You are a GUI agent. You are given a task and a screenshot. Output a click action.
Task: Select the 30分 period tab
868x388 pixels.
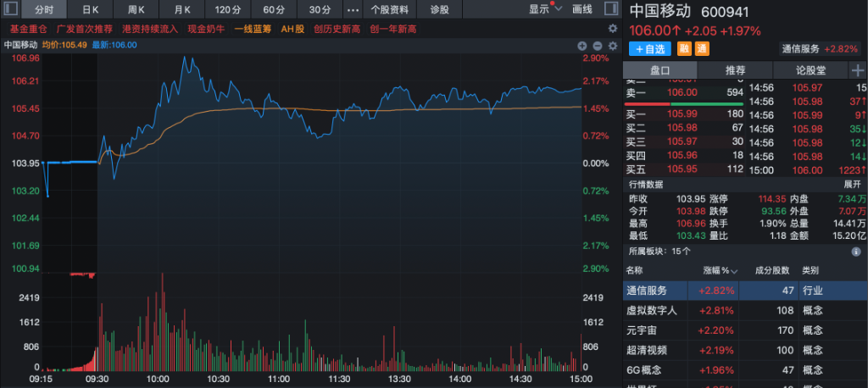pyautogui.click(x=320, y=9)
